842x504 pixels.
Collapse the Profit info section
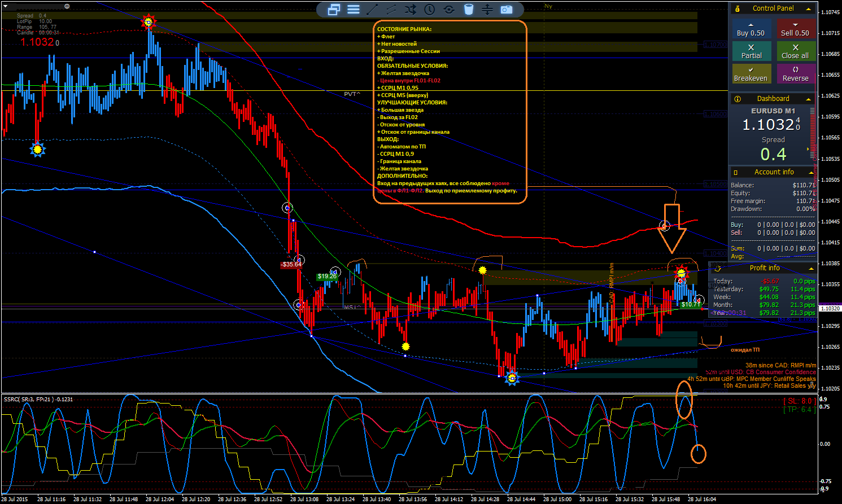[811, 269]
